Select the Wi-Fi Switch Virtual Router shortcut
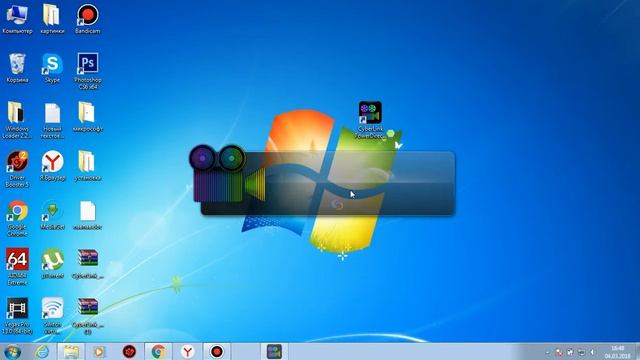The width and height of the screenshot is (640, 360). coord(52,316)
